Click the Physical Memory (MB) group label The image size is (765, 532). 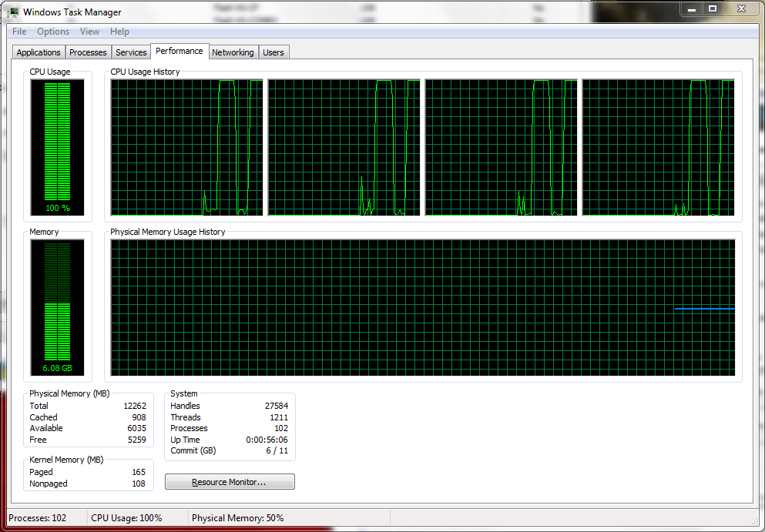point(69,393)
